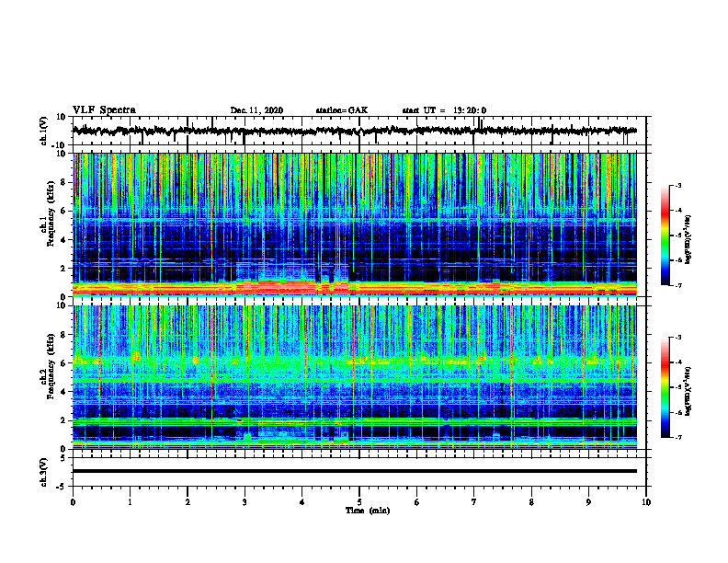Click the "station=GAK" header label

[342, 110]
